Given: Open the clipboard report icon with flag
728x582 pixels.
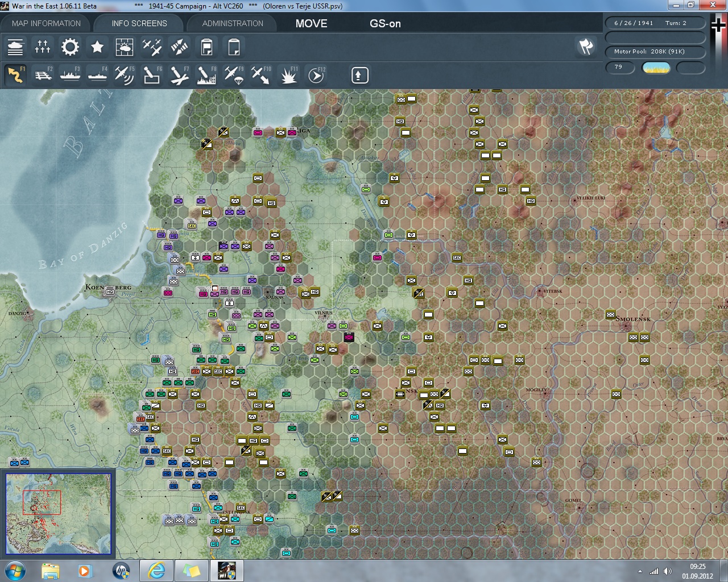Looking at the screenshot, I should pos(206,47).
